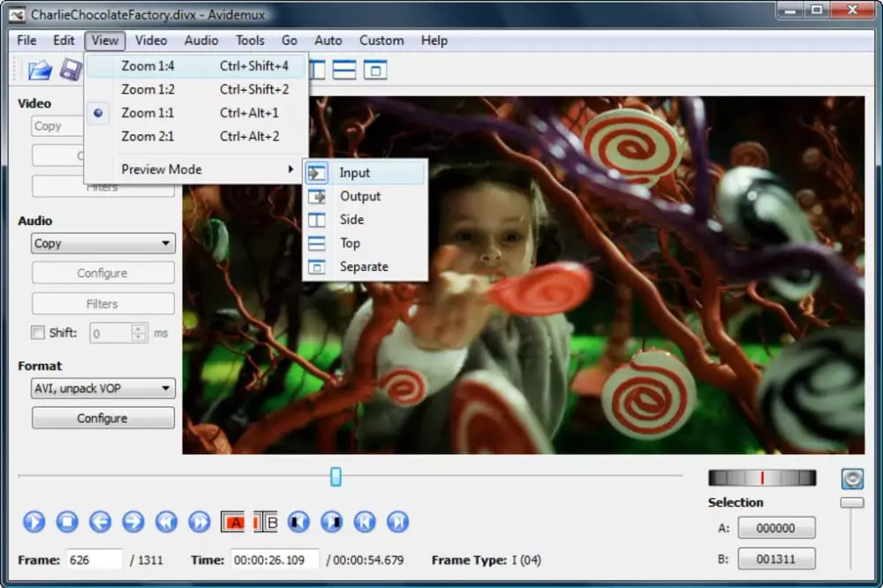Open the separate preview window icon
Screen dimensions: 883x588
pyautogui.click(x=375, y=70)
